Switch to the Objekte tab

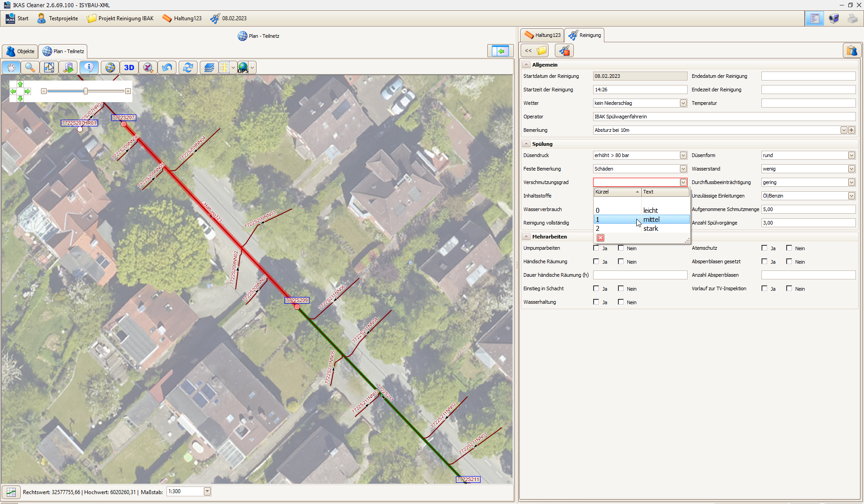pyautogui.click(x=20, y=51)
